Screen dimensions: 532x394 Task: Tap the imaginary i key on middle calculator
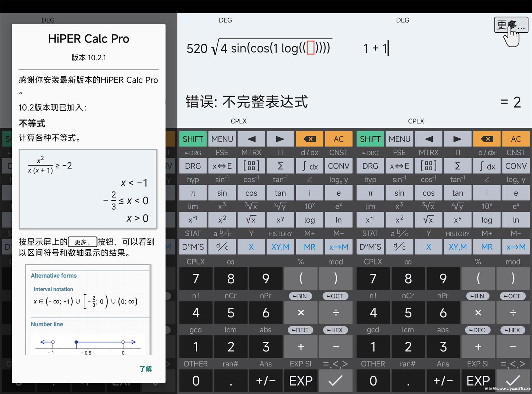(310, 193)
